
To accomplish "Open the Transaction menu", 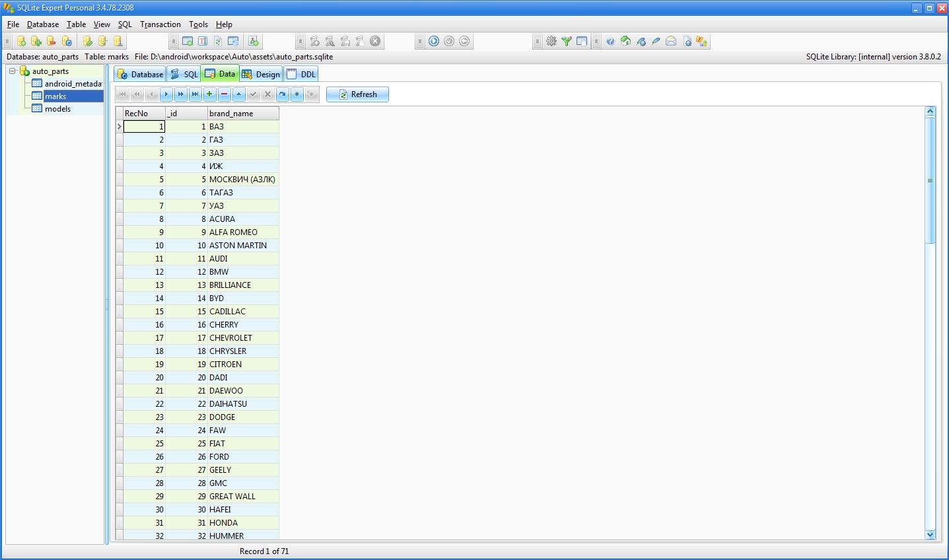I will (x=160, y=24).
